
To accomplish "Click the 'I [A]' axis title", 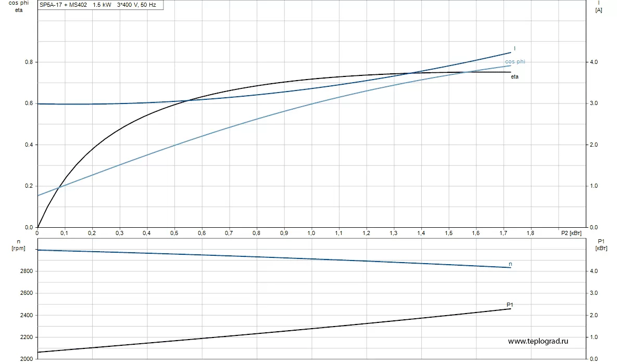I will [598, 6].
